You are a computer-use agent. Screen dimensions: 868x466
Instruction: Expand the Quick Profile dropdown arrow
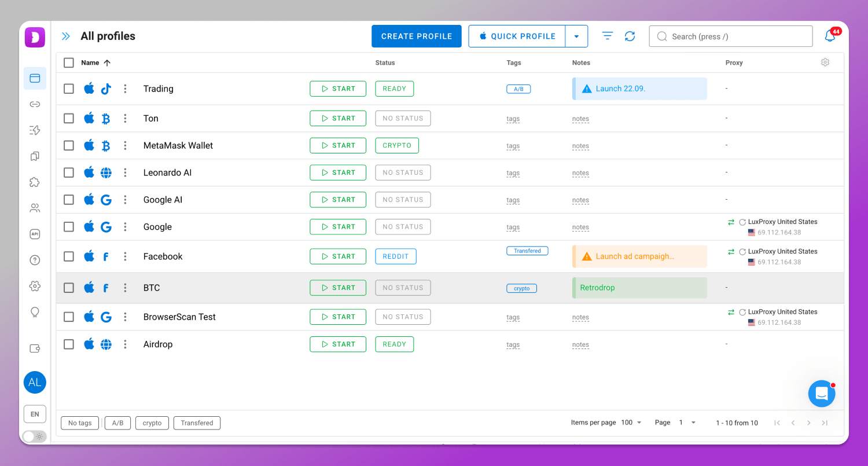click(576, 36)
